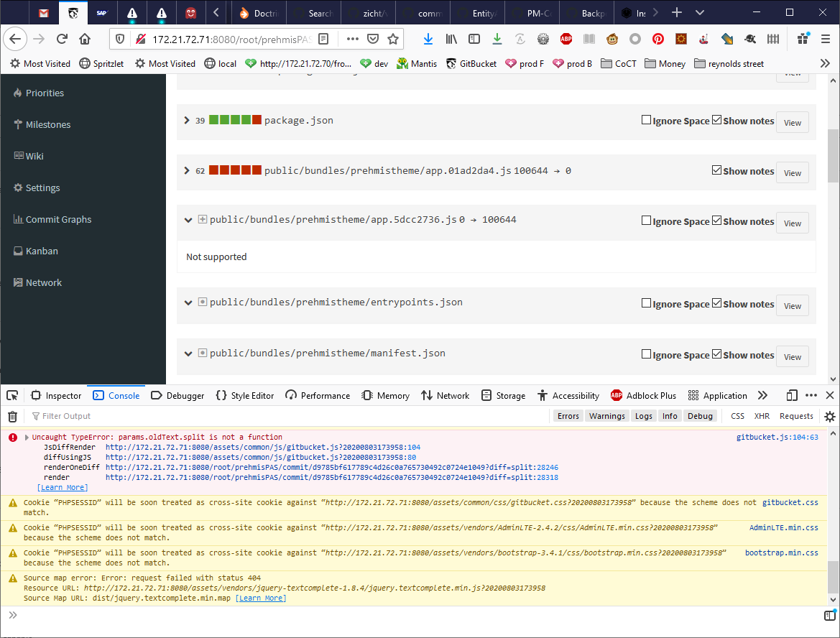Screen dimensions: 840x638
Task: View the manifest.json file
Action: (793, 357)
